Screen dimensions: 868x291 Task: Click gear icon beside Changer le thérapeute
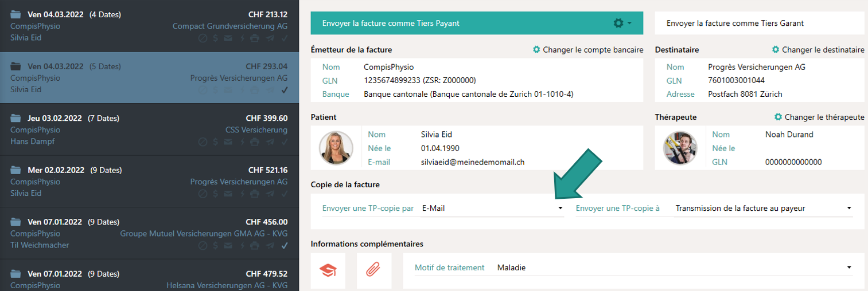coord(778,117)
